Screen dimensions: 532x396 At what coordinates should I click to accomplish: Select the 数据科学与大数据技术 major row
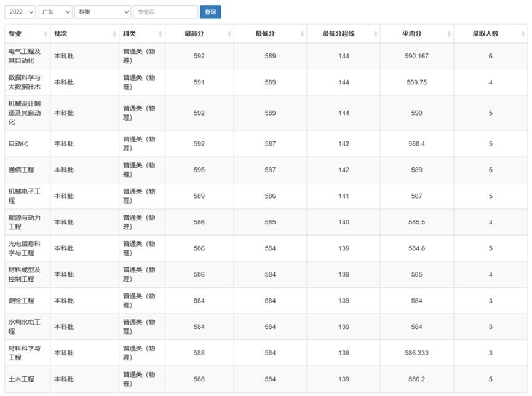pos(25,82)
